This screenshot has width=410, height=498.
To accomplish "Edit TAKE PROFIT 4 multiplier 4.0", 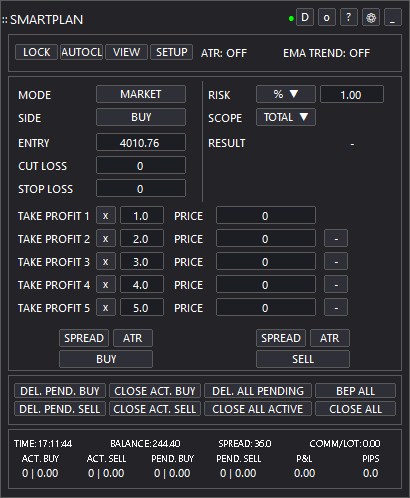I will pos(142,284).
